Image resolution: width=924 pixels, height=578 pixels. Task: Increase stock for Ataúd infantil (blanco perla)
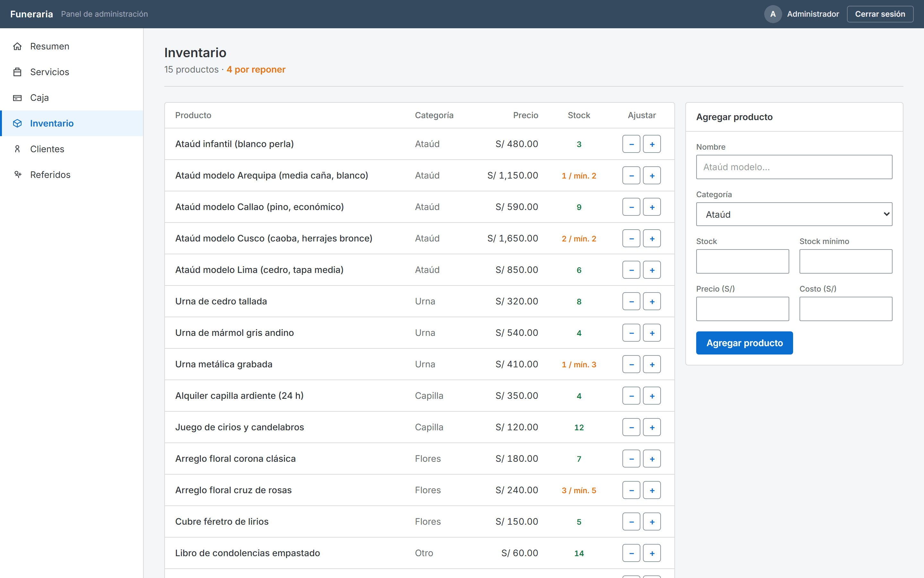(x=652, y=144)
